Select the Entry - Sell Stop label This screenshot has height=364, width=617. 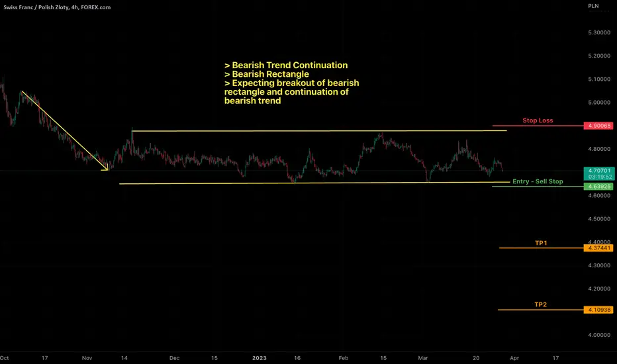pos(538,181)
